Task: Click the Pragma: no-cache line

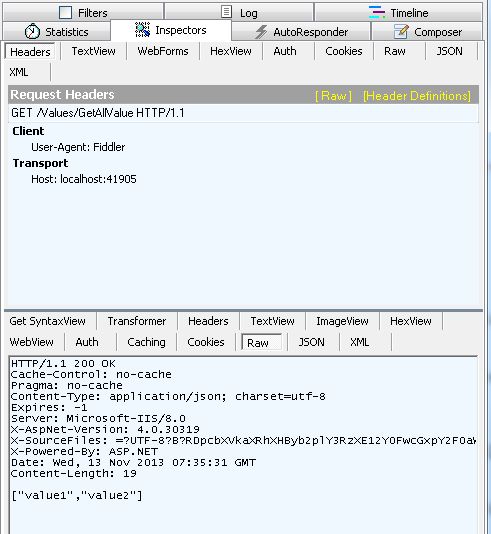Action: point(66,385)
